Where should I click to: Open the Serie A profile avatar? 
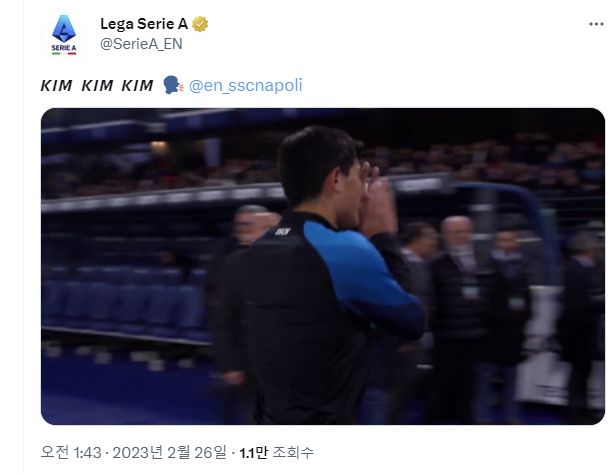[64, 35]
